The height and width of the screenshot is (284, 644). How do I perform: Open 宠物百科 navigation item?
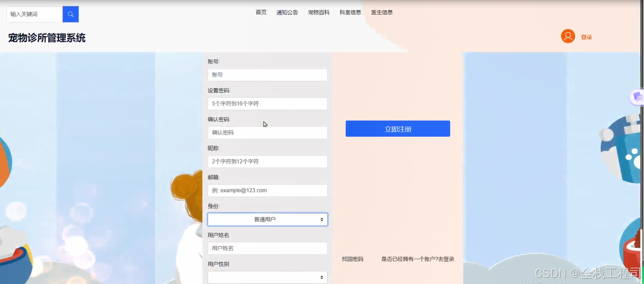319,12
